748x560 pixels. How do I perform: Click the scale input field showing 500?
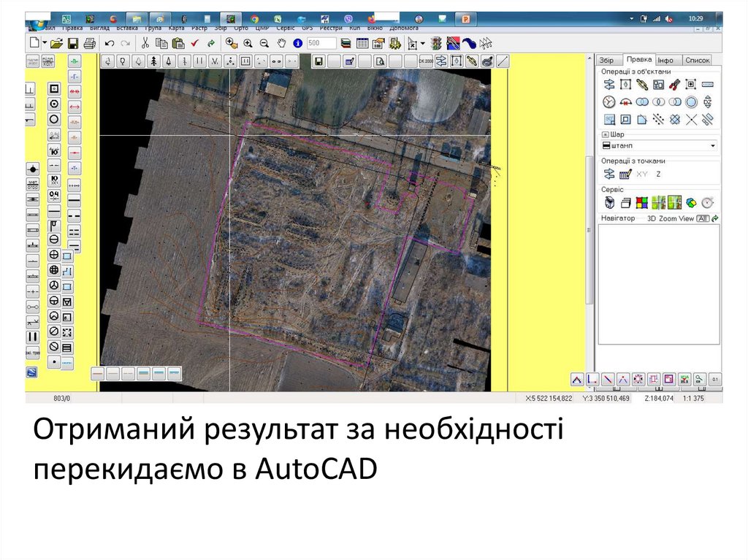pos(322,43)
